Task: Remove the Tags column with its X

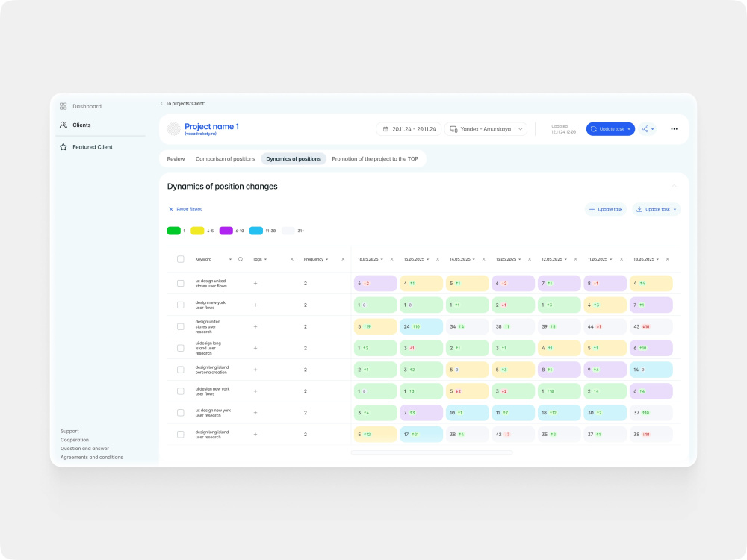Action: [292, 259]
